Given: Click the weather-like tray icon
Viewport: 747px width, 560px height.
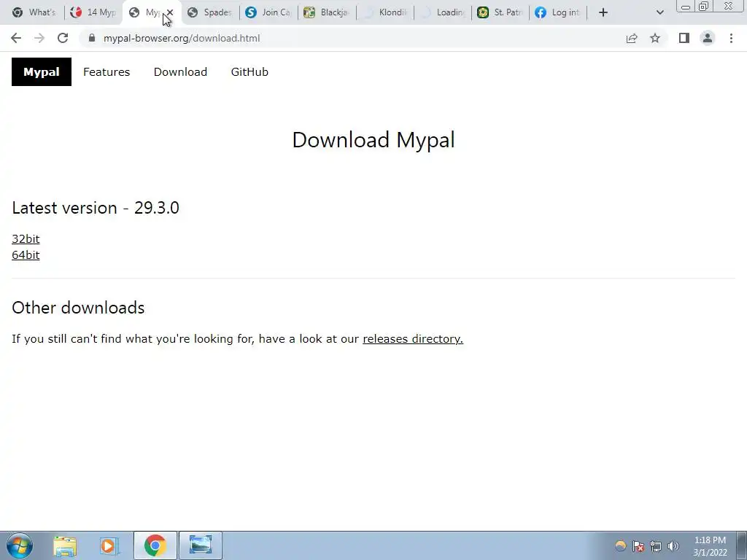Looking at the screenshot, I should point(620,546).
